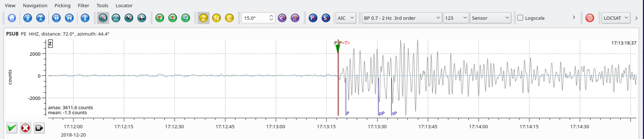
Task: Click the vertical zoom-out amplitude icon
Action: (41, 18)
